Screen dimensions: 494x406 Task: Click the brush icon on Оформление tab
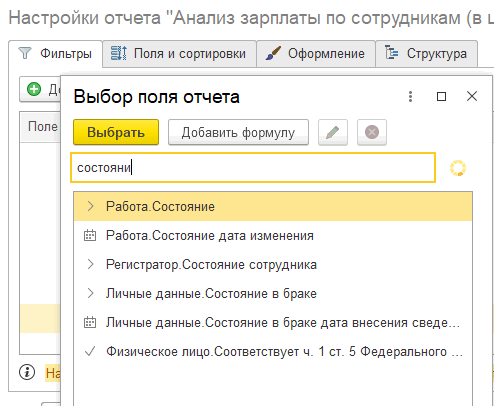click(x=274, y=53)
